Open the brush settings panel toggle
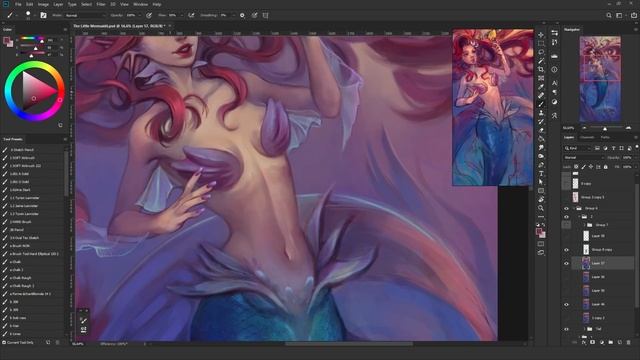The image size is (640, 360). click(43, 15)
